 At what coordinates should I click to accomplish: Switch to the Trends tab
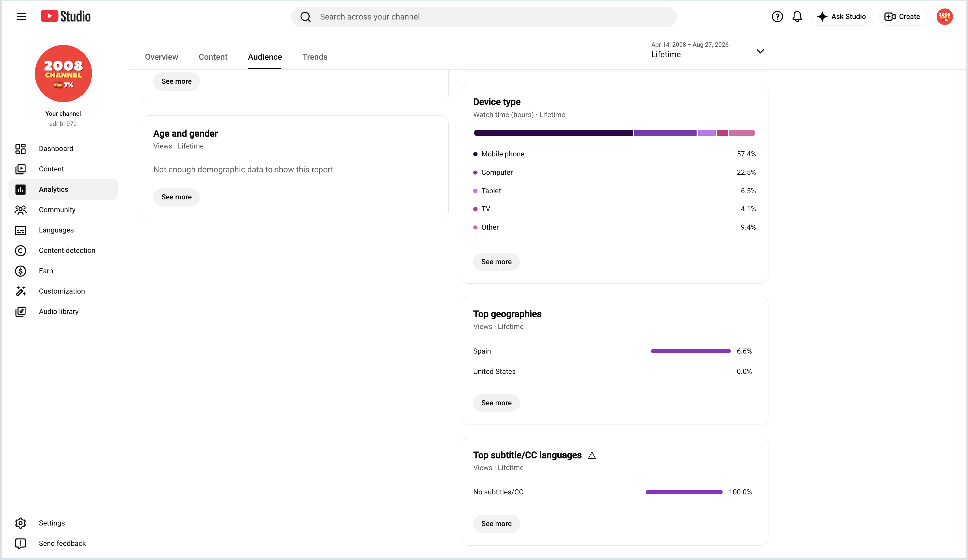(x=315, y=57)
